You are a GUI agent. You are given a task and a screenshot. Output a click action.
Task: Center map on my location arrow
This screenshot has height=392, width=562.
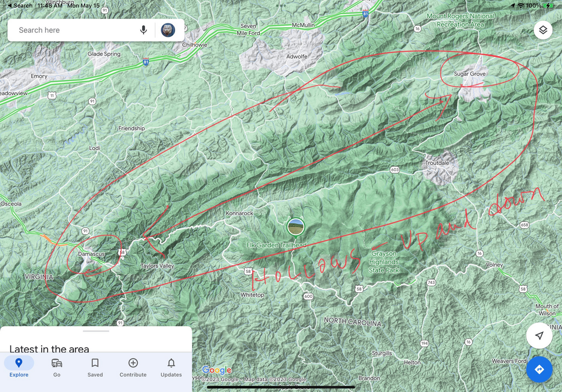[539, 336]
